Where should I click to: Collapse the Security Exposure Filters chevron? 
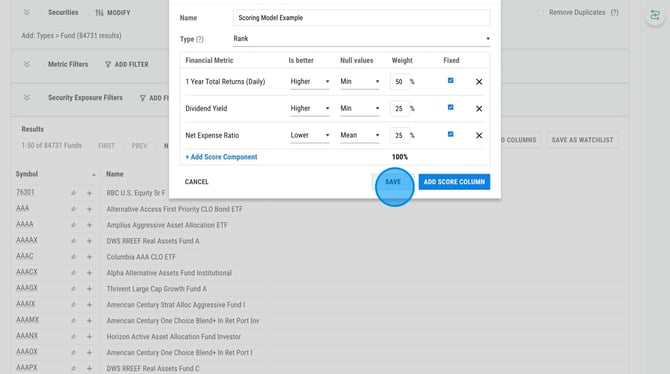(x=26, y=97)
